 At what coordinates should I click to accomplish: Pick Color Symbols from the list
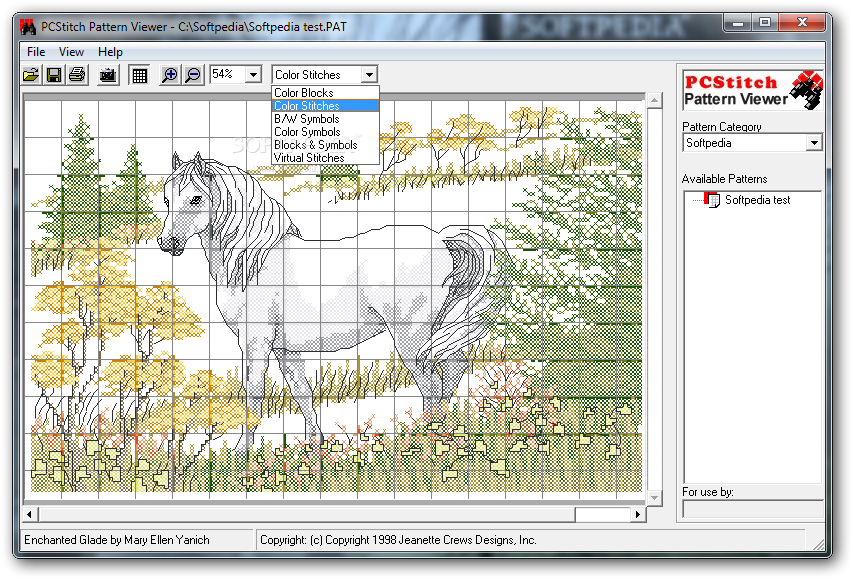point(325,132)
